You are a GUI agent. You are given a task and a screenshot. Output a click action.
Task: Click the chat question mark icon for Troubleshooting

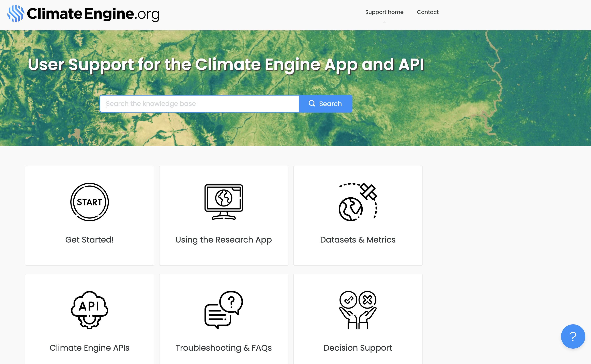pyautogui.click(x=223, y=311)
